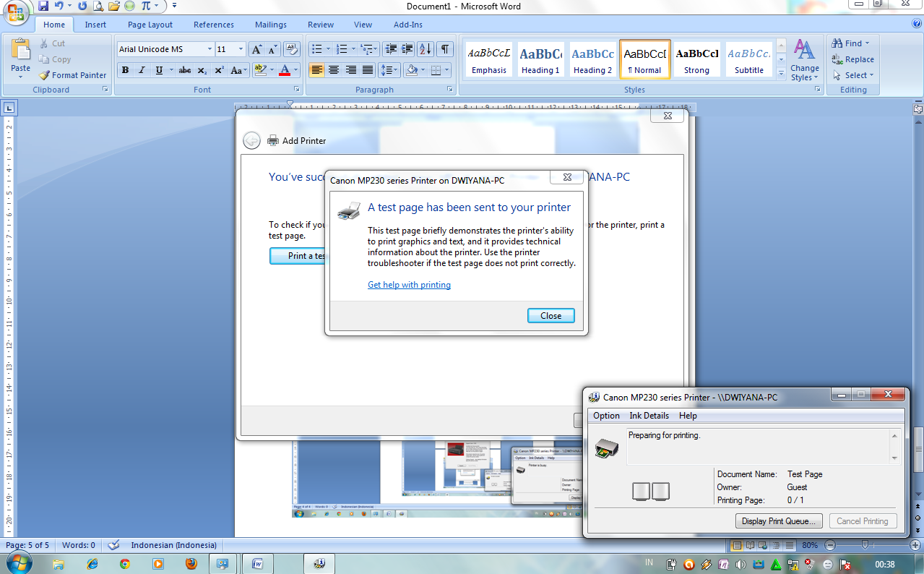Image resolution: width=924 pixels, height=574 pixels.
Task: Click the Office button in Word
Action: click(x=15, y=13)
